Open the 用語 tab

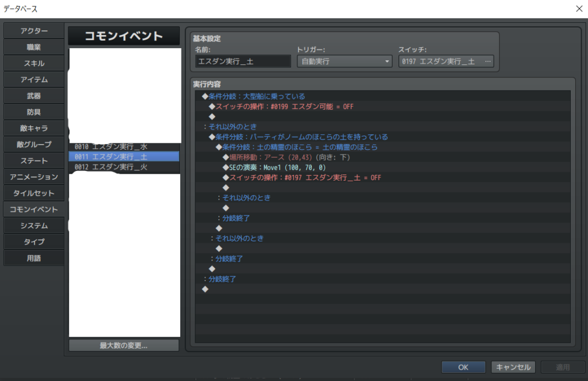click(34, 258)
